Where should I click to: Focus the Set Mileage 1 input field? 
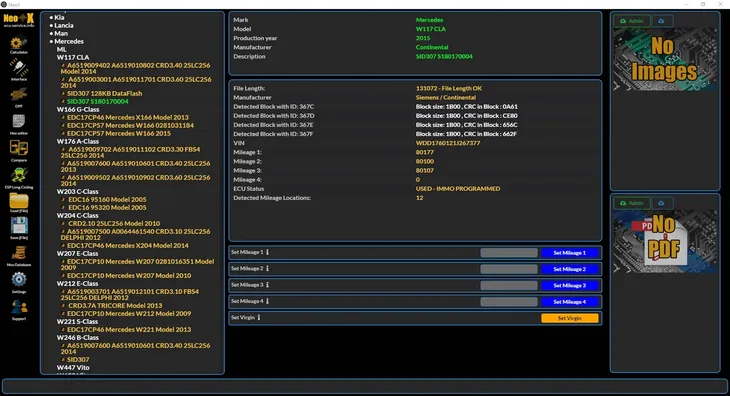pyautogui.click(x=509, y=253)
